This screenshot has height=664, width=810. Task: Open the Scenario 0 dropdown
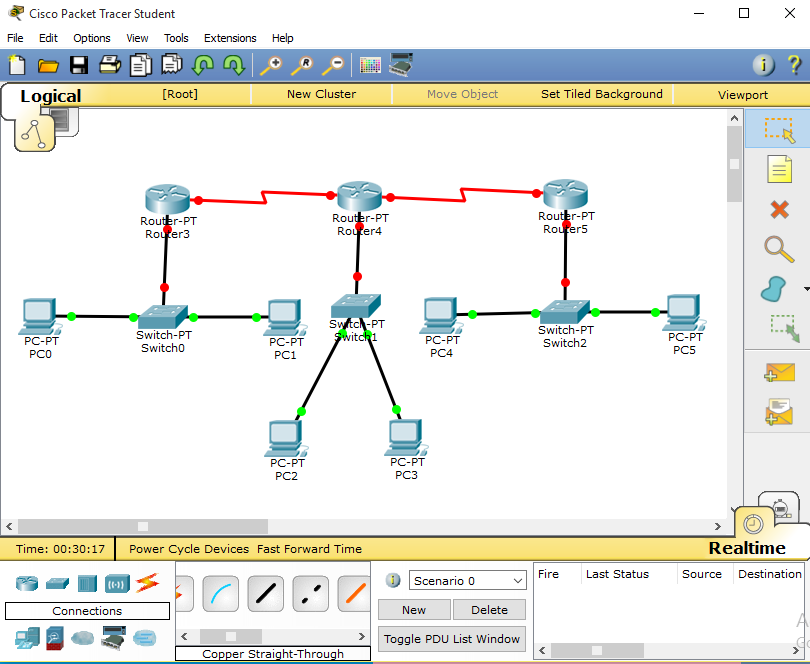(467, 579)
